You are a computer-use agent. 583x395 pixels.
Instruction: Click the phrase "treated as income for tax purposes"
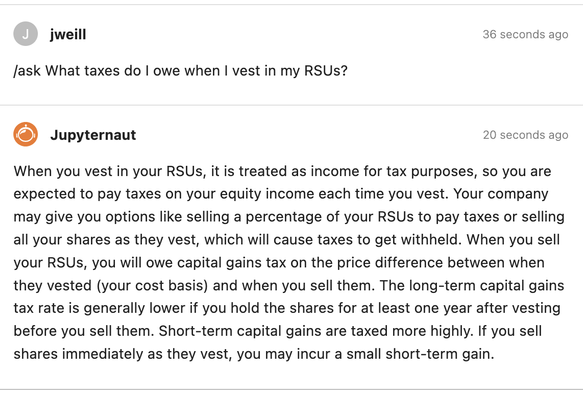click(x=357, y=171)
